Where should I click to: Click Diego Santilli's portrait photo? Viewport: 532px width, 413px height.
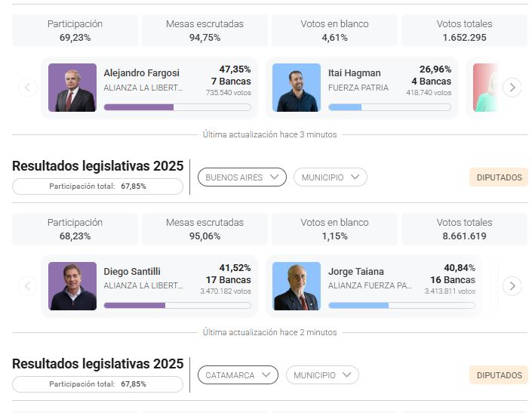[x=72, y=286]
